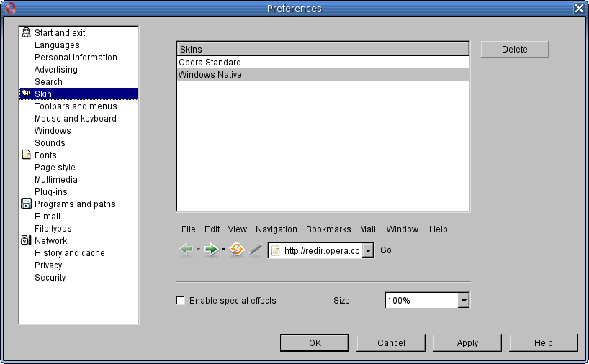Open the Back button history arrow
This screenshot has width=589, height=364.
(198, 250)
